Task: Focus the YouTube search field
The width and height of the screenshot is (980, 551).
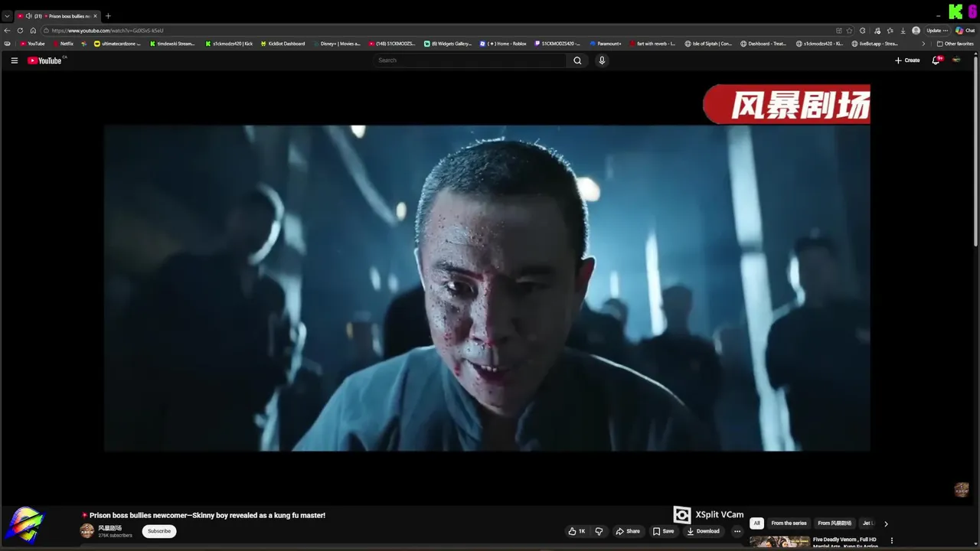Action: (x=471, y=60)
